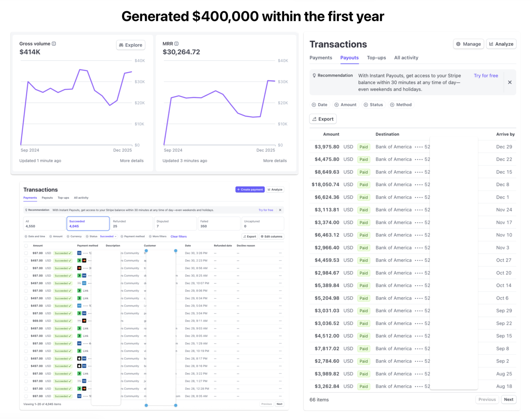Open the Status filter in payouts

373,105
